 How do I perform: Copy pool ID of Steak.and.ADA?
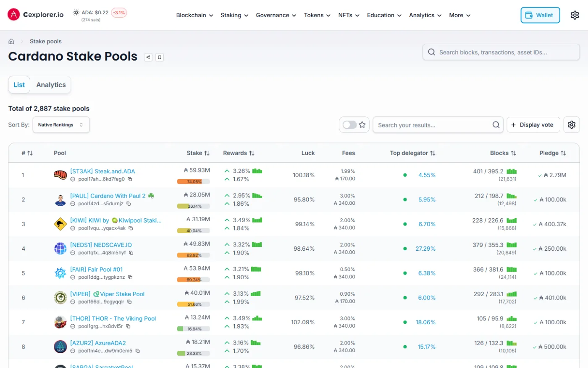tap(130, 179)
